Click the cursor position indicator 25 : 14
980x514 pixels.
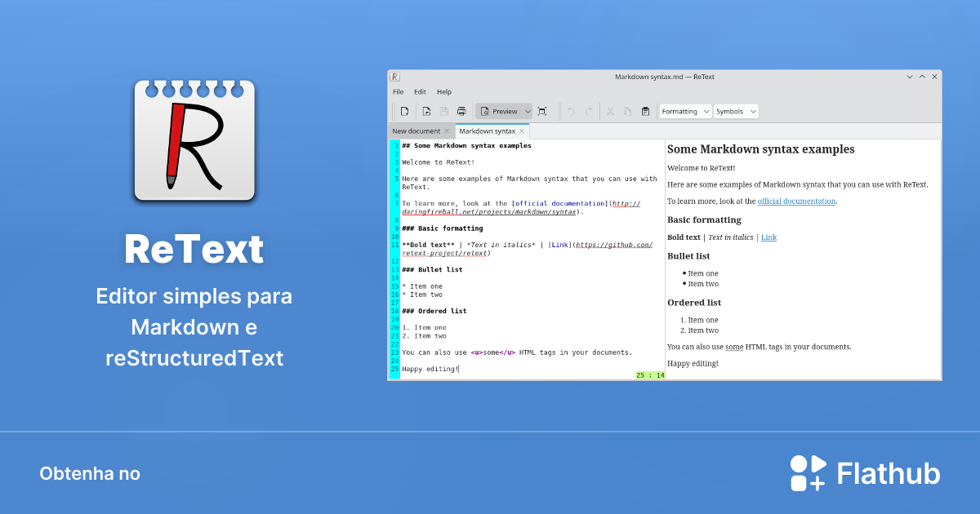649,374
